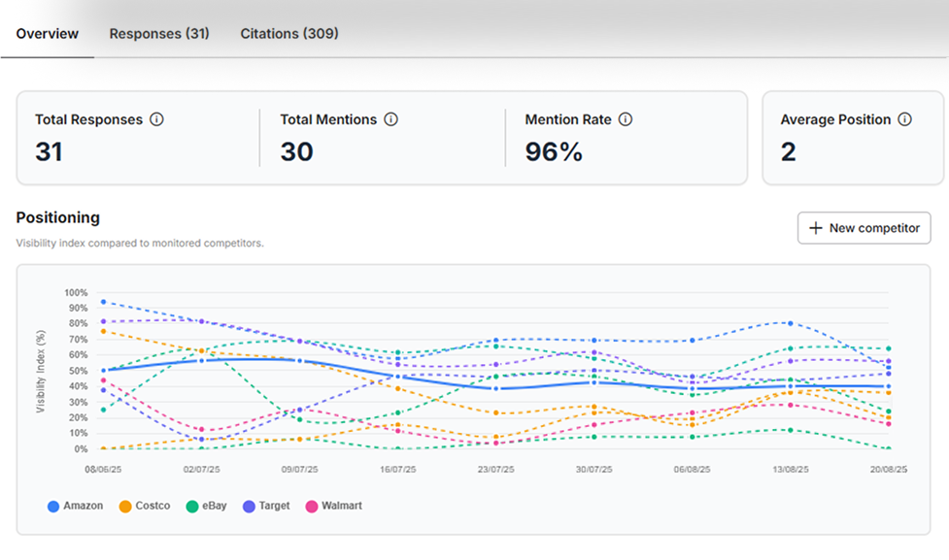The width and height of the screenshot is (949, 560).
Task: Hide eBay series via legend
Action: click(213, 507)
